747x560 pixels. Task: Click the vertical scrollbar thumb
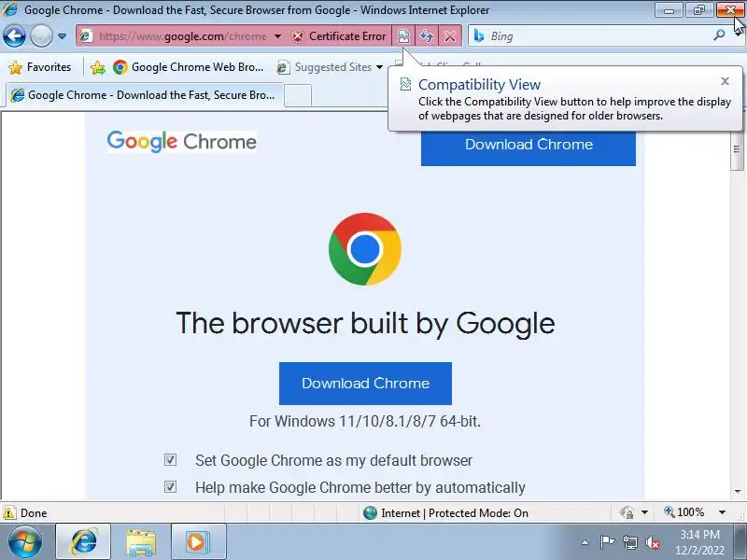(737, 149)
